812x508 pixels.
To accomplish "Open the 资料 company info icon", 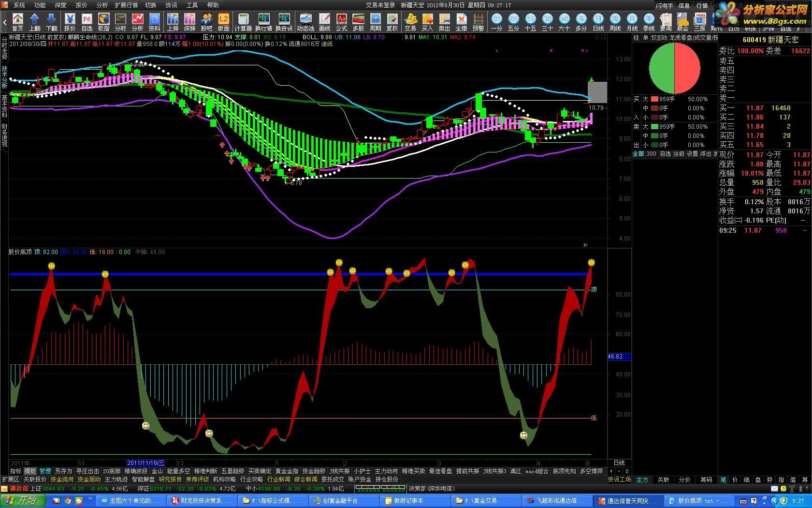I will [154, 22].
